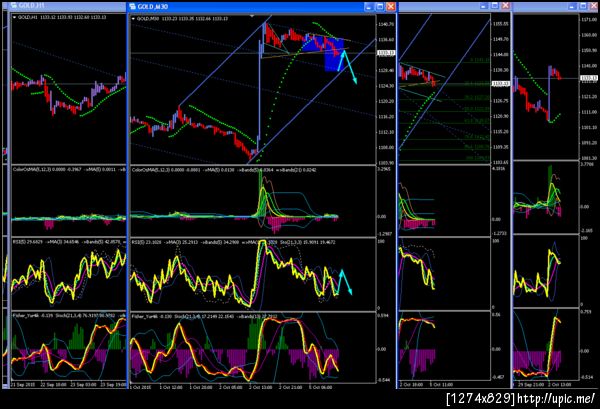Minimize the chart window with 1155.55 on its scale
Image resolution: width=600 pixels, height=409 pixels.
[484, 6]
